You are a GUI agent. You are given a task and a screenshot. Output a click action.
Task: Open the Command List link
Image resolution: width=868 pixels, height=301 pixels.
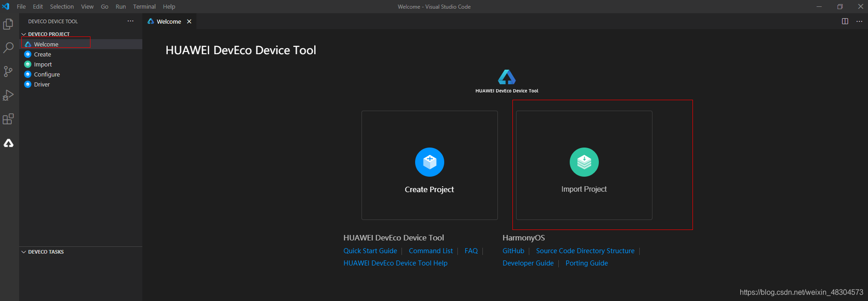click(x=431, y=251)
